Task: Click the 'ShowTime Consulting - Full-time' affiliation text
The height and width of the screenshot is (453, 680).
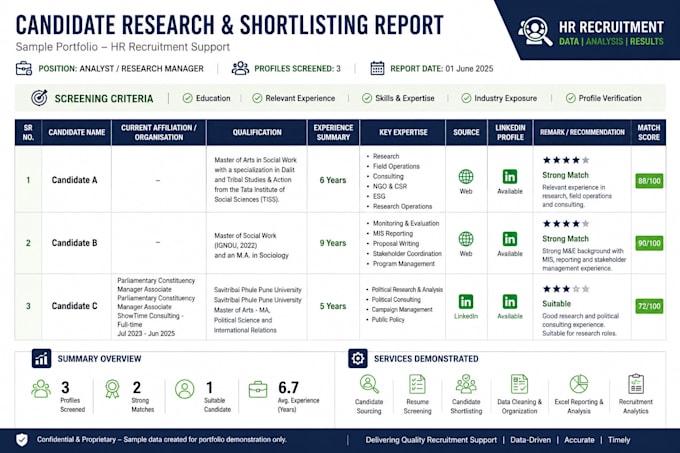Action: (150, 320)
